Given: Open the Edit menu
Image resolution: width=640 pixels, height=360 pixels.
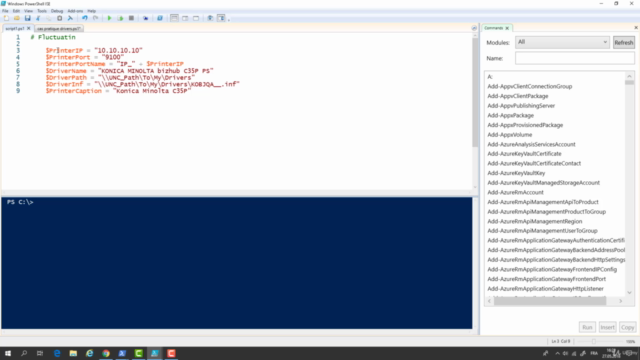Looking at the screenshot, I should click(16, 11).
